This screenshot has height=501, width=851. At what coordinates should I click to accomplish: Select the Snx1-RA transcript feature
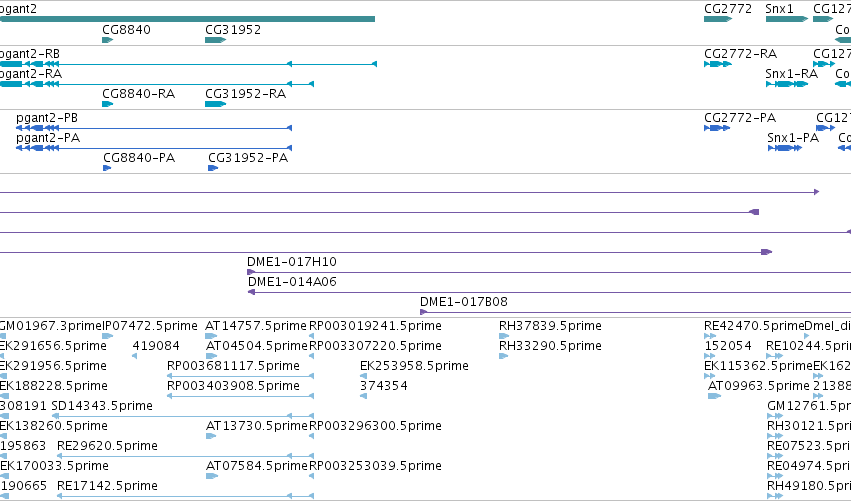click(x=787, y=84)
